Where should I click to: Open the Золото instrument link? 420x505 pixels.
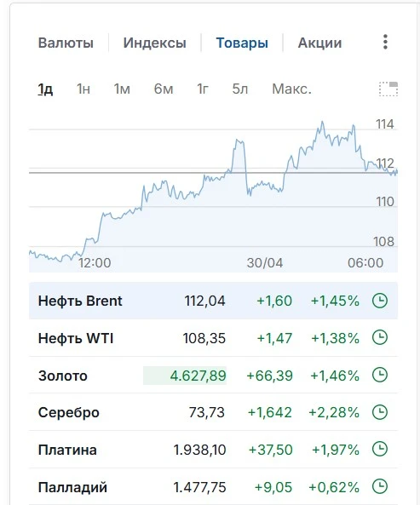click(x=63, y=376)
